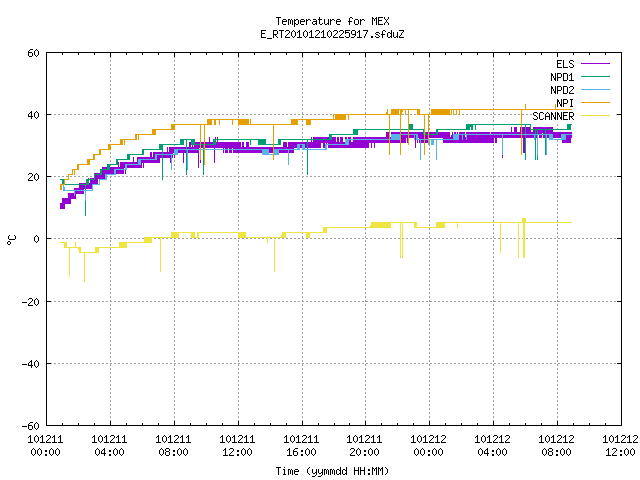Image resolution: width=640 pixels, height=480 pixels.
Task: Click the file name E_RT20101210225917.sfduZ
Action: click(332, 34)
